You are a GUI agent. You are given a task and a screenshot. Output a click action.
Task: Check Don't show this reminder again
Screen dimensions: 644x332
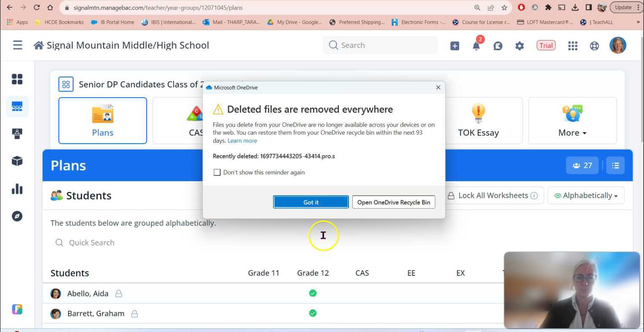click(x=217, y=172)
